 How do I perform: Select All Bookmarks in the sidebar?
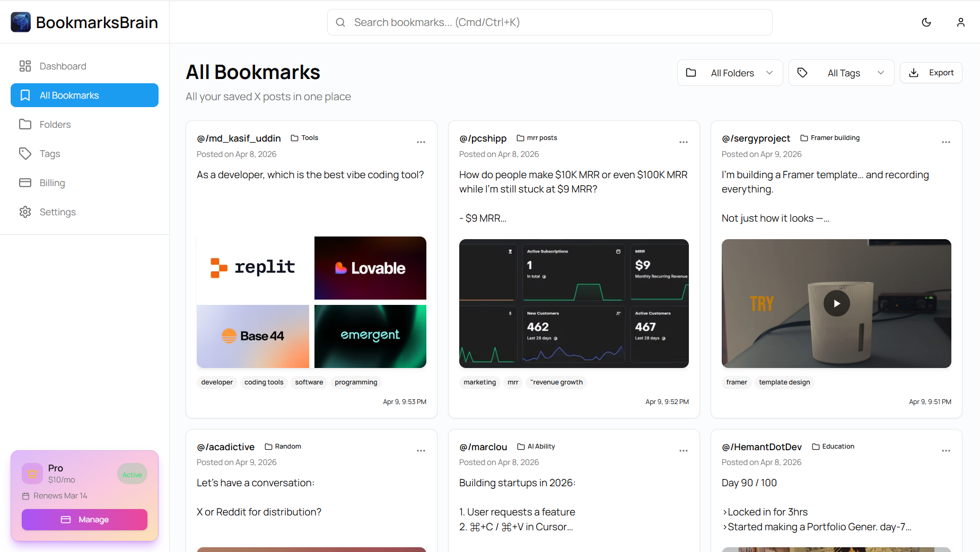tap(69, 95)
